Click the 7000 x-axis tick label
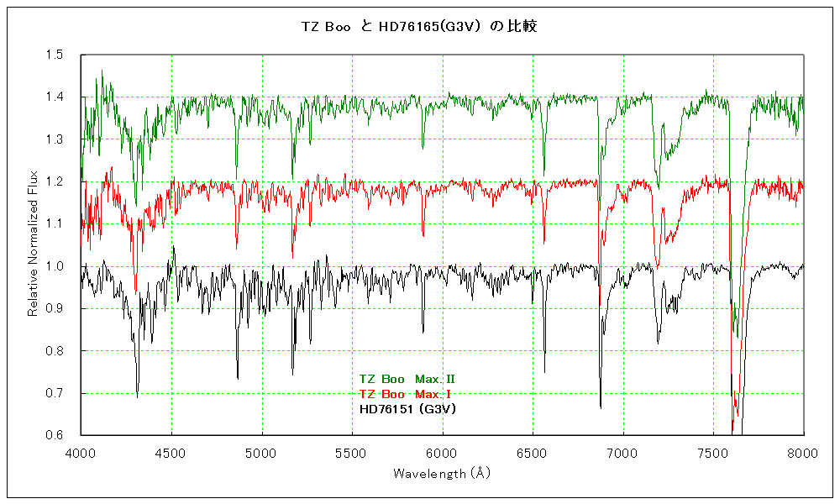This screenshot has width=840, height=504. coord(622,451)
